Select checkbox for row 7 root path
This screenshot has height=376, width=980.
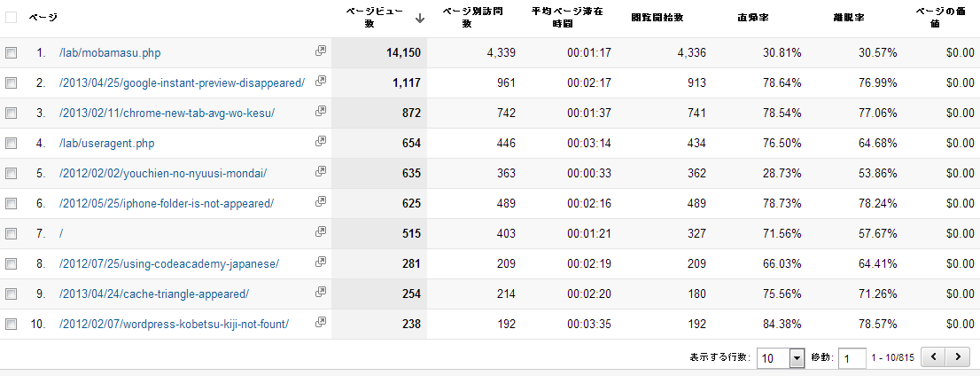click(12, 234)
